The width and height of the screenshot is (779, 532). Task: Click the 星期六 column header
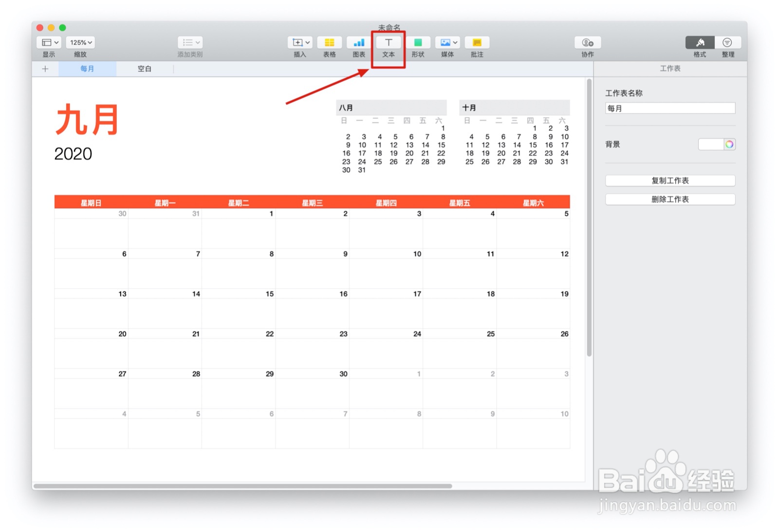(x=533, y=203)
